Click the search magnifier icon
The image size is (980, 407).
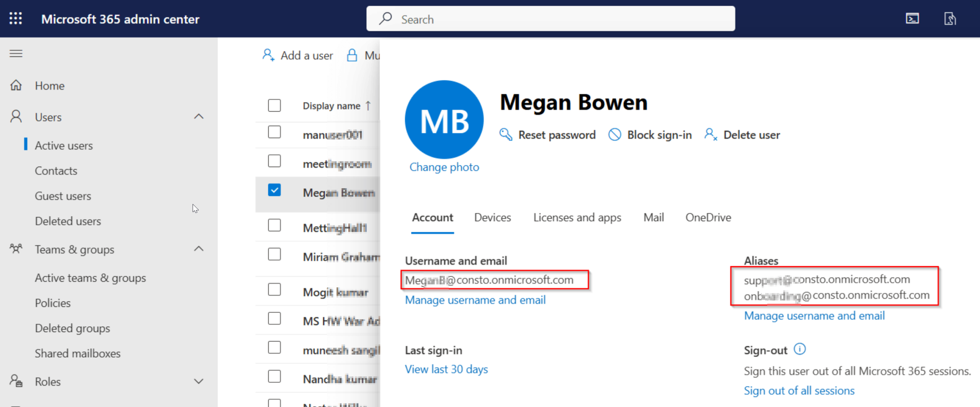click(385, 18)
